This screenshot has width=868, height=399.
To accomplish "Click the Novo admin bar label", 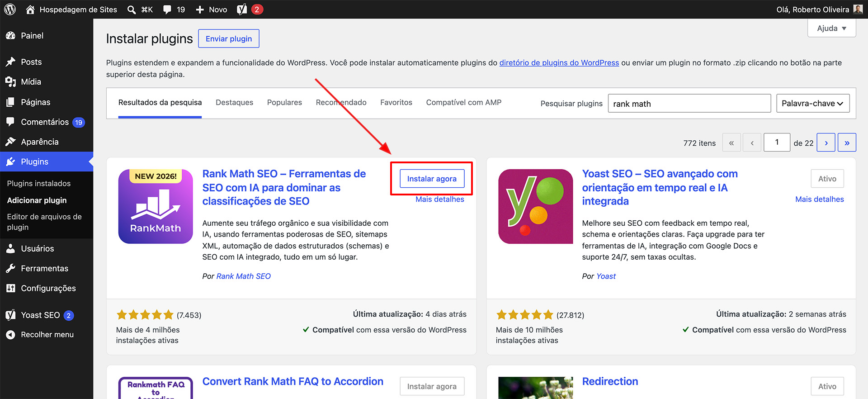I will [x=218, y=9].
